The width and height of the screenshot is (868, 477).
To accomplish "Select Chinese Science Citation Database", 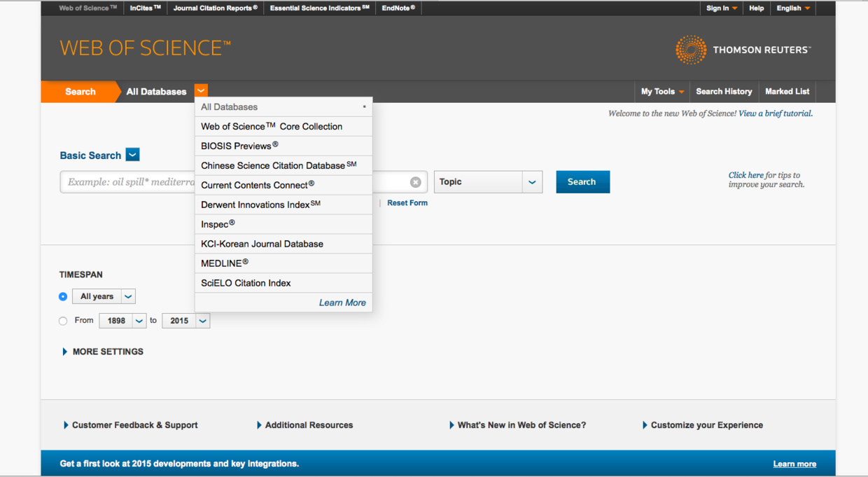I will click(283, 166).
